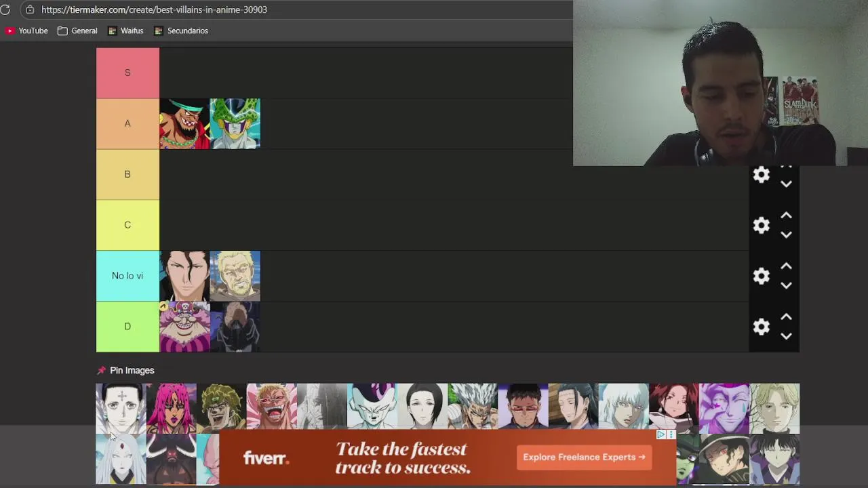Click the Pin Images pushpin icon

point(102,370)
